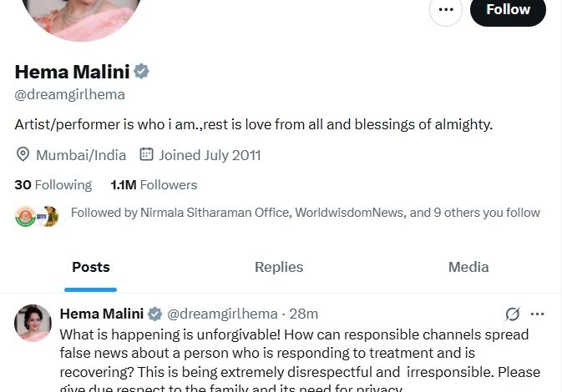Viewport: 562px width, 392px height.
Task: Click Hema Malini's name on the post
Action: point(101,314)
